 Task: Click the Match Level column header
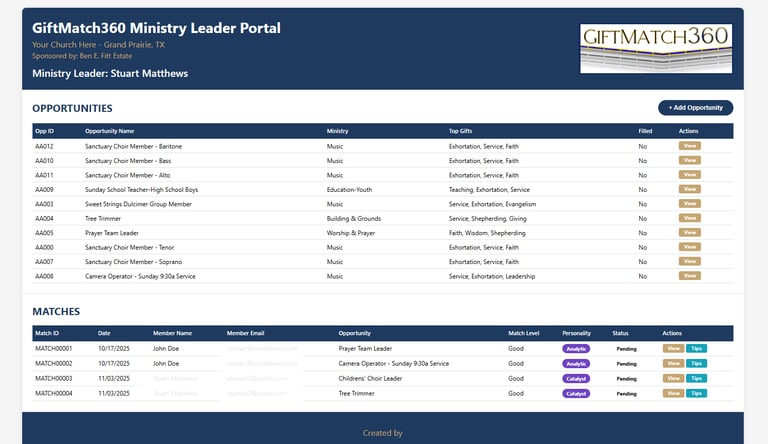[x=524, y=333]
